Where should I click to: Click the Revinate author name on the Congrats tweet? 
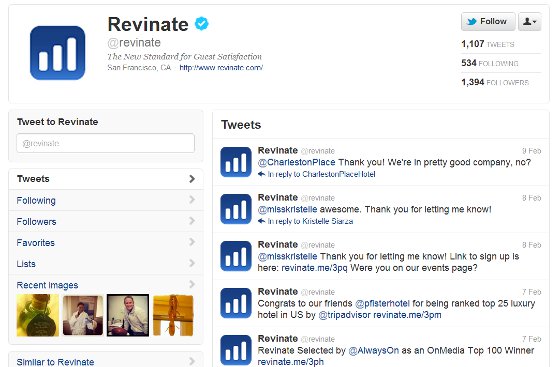click(278, 292)
